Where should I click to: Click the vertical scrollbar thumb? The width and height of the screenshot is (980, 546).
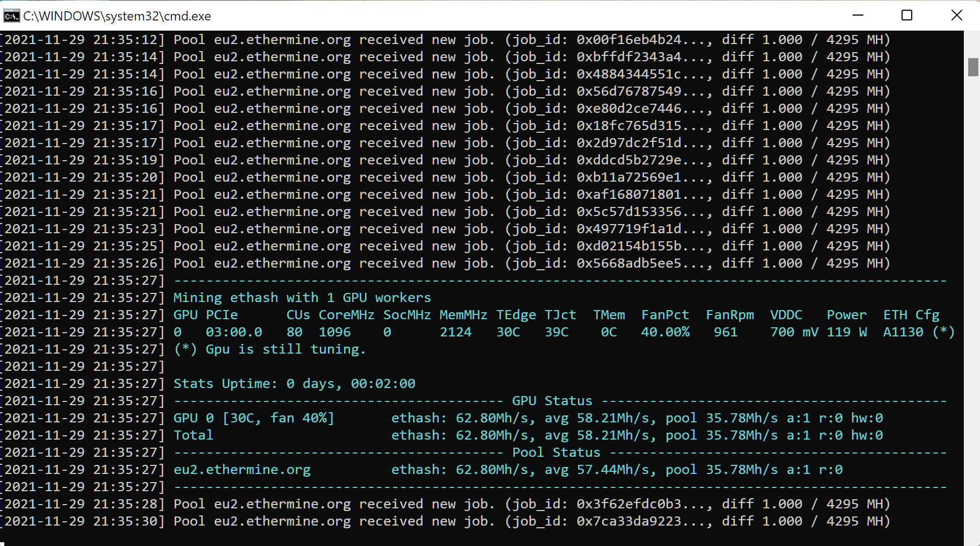tap(973, 67)
